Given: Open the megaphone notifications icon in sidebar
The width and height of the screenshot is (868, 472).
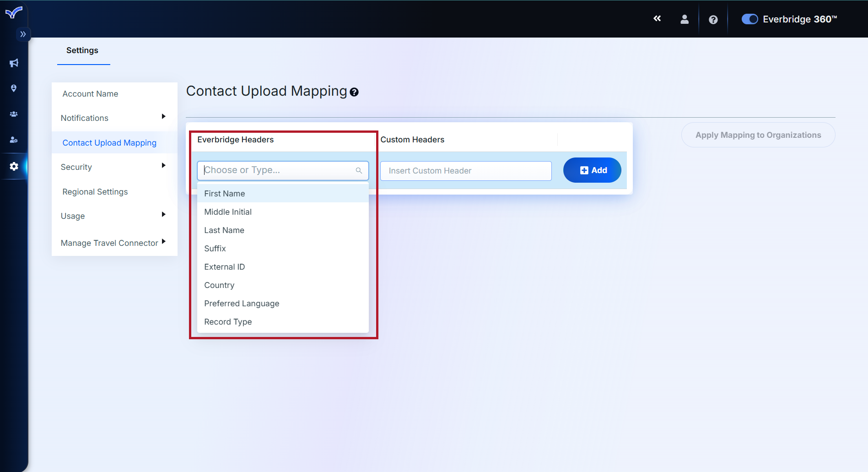Looking at the screenshot, I should [x=14, y=63].
